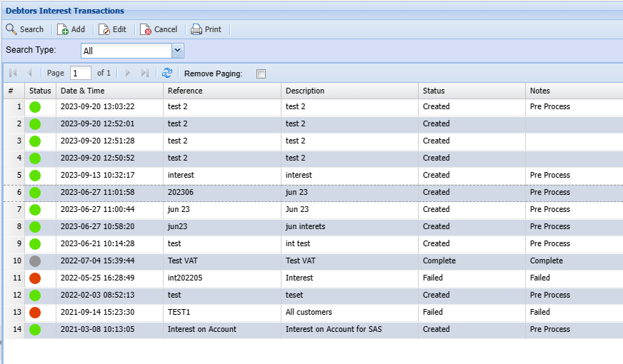Screen dimensions: 623x364
Task: Click the Cancel transaction toolbar icon
Action: [146, 29]
